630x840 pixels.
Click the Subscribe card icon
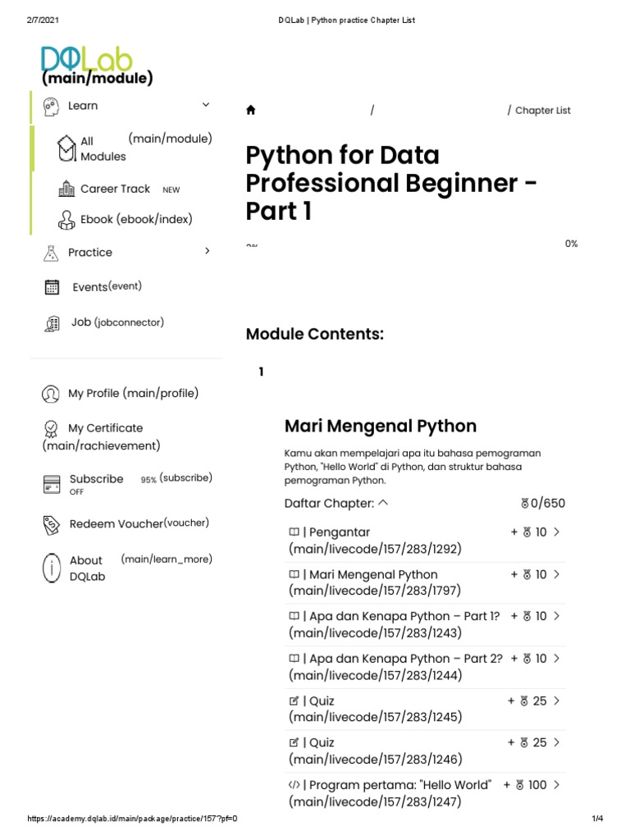pos(52,484)
